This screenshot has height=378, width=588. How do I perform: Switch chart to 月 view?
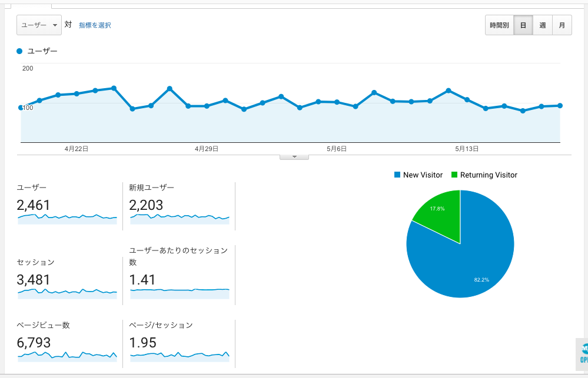point(562,25)
